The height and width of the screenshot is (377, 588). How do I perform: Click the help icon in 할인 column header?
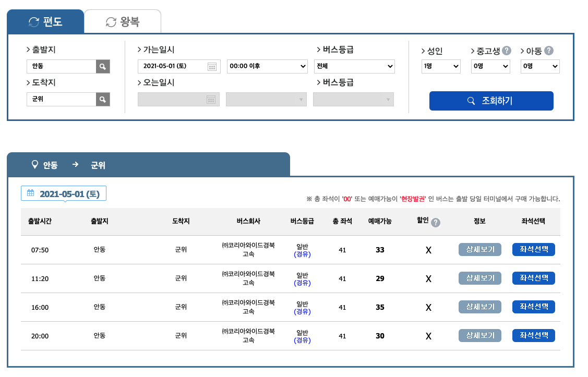[x=435, y=223]
